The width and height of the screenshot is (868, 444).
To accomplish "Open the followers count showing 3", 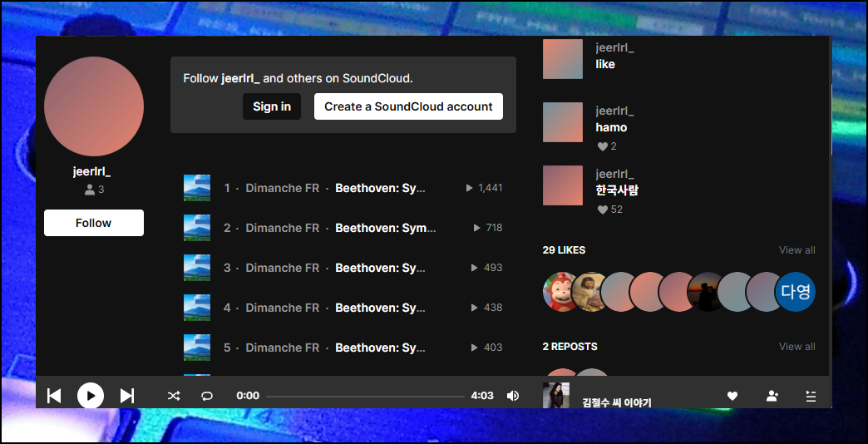I will [x=94, y=190].
